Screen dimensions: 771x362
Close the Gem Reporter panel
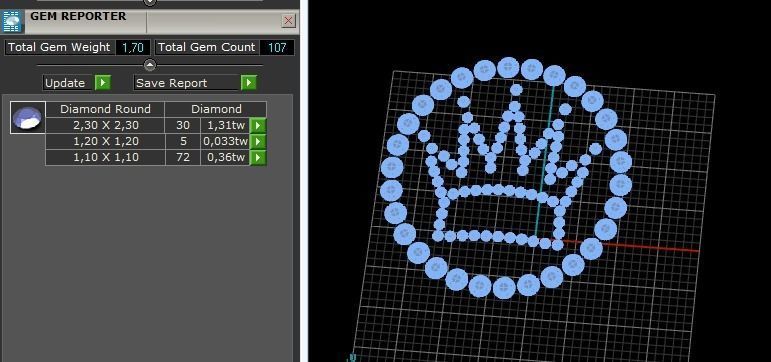(x=289, y=21)
